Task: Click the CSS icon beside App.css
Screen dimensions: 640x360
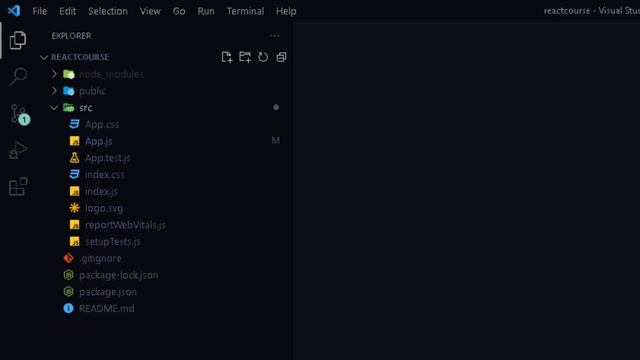Action: tap(74, 124)
